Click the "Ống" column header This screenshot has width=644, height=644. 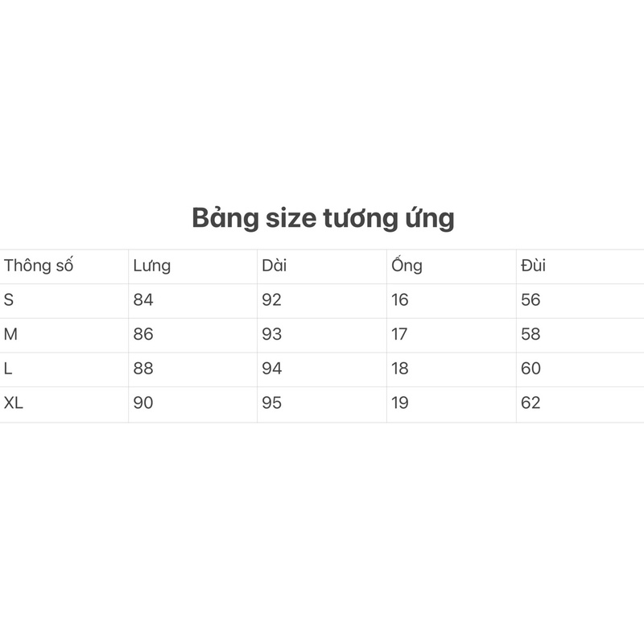point(407,266)
